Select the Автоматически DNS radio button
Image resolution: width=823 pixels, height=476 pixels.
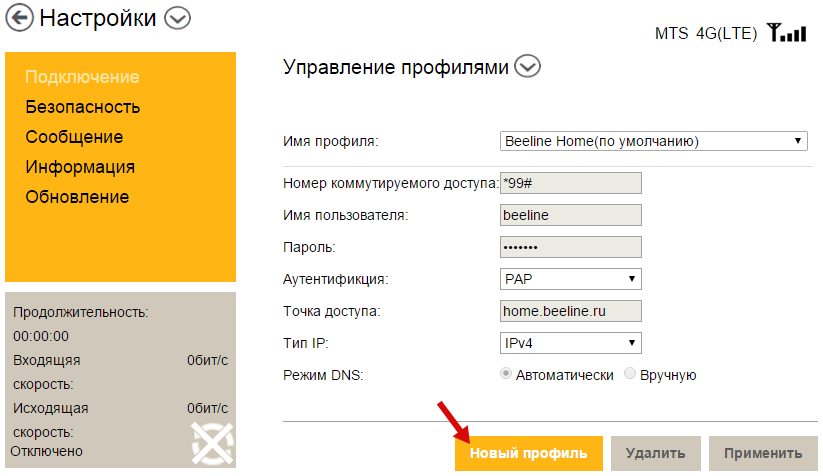tap(507, 375)
